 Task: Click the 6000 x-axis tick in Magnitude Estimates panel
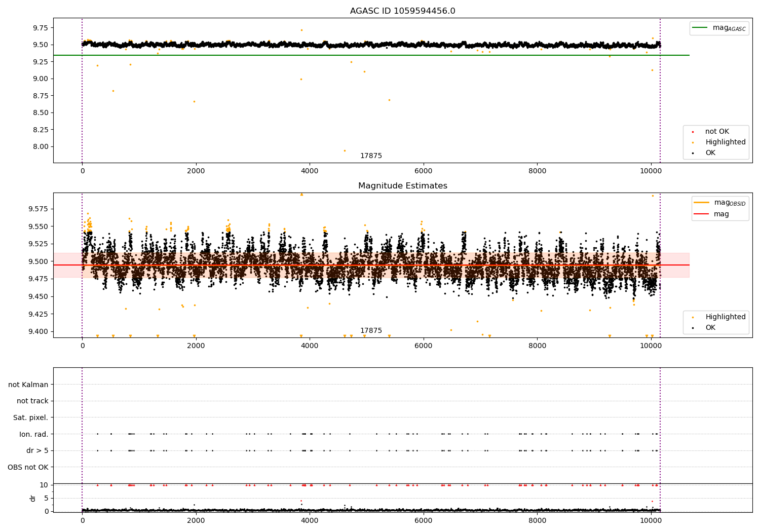pos(423,346)
